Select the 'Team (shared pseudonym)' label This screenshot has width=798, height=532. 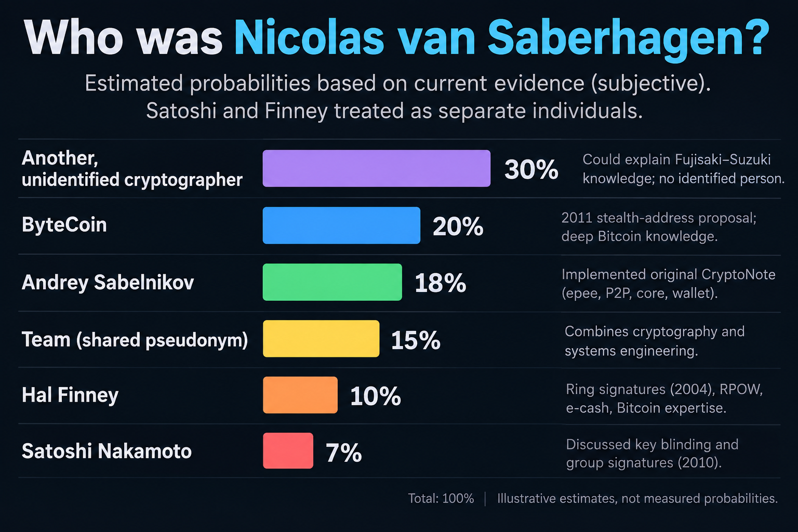tap(135, 340)
